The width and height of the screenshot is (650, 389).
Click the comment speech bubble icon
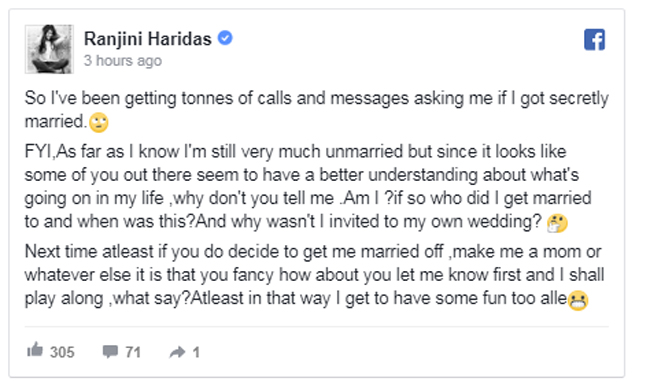pyautogui.click(x=110, y=351)
